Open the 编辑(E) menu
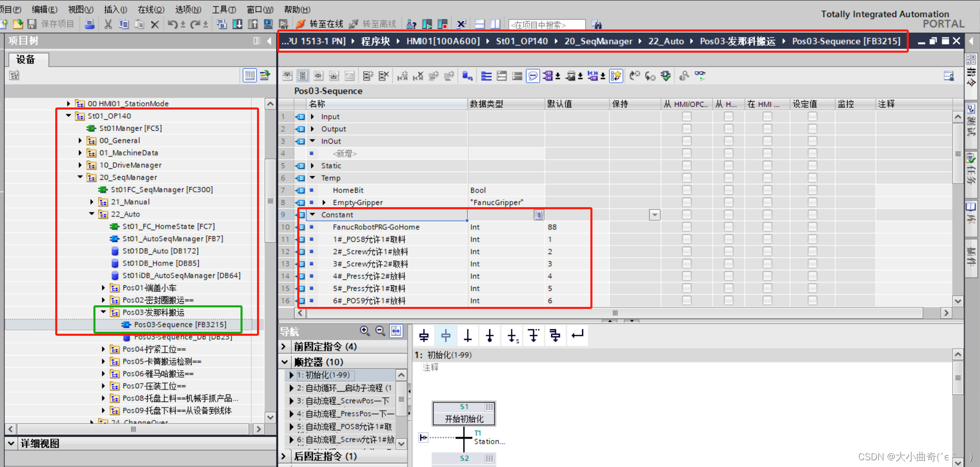 point(44,9)
